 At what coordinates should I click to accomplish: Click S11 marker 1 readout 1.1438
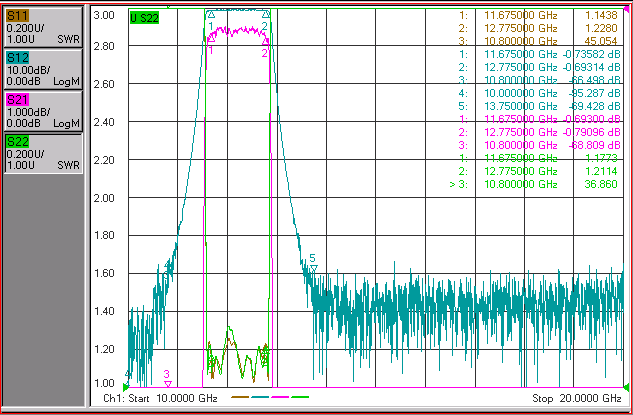tap(601, 15)
